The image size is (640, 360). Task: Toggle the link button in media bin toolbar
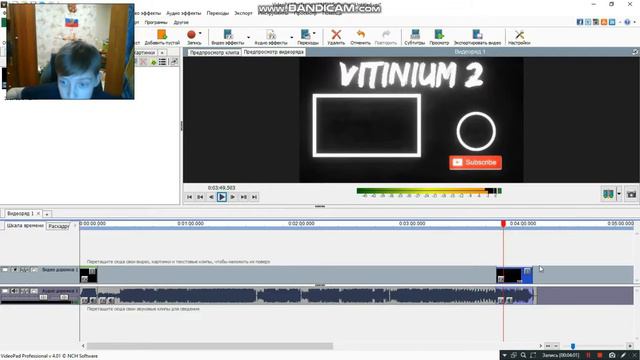point(174,62)
